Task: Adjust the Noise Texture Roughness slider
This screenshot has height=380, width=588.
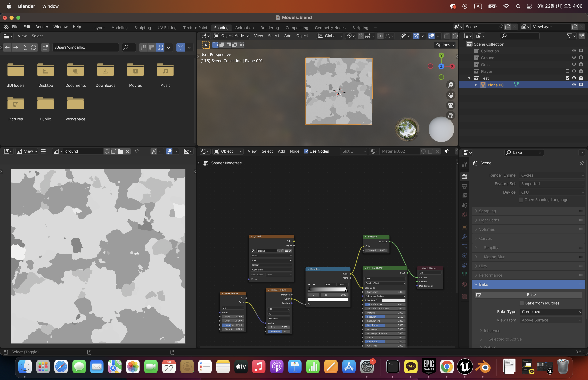Action: (x=233, y=325)
